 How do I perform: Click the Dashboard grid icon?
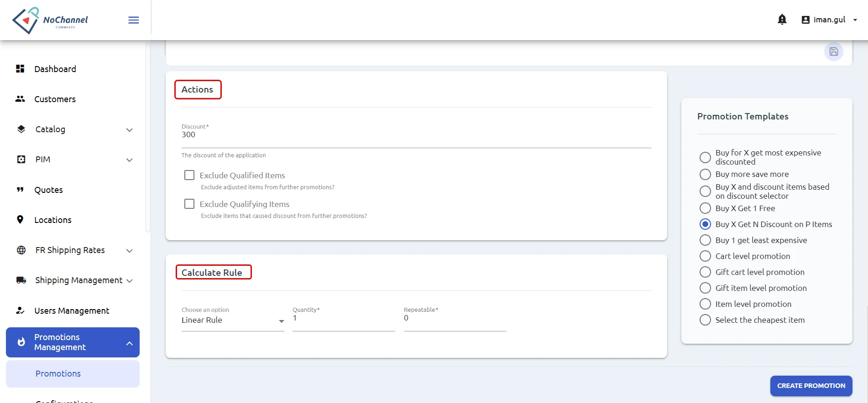(20, 69)
